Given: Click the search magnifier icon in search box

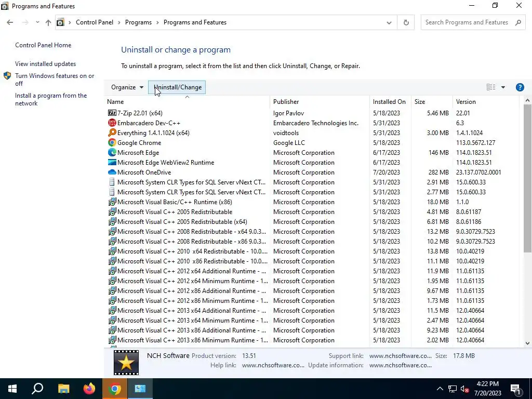Looking at the screenshot, I should (518, 22).
